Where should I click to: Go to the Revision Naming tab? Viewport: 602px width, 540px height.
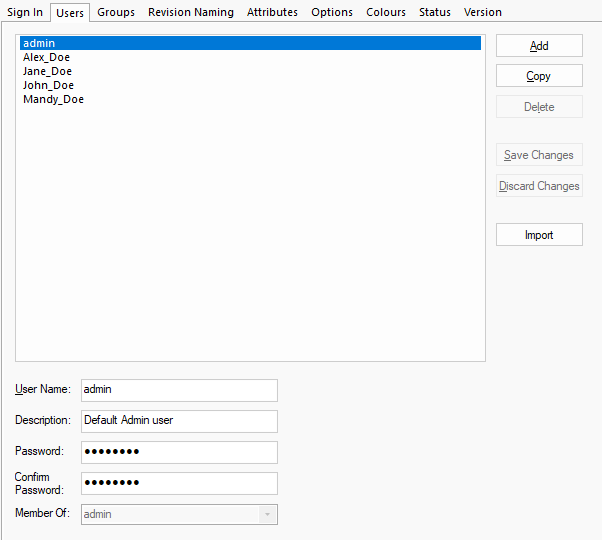pyautogui.click(x=190, y=12)
